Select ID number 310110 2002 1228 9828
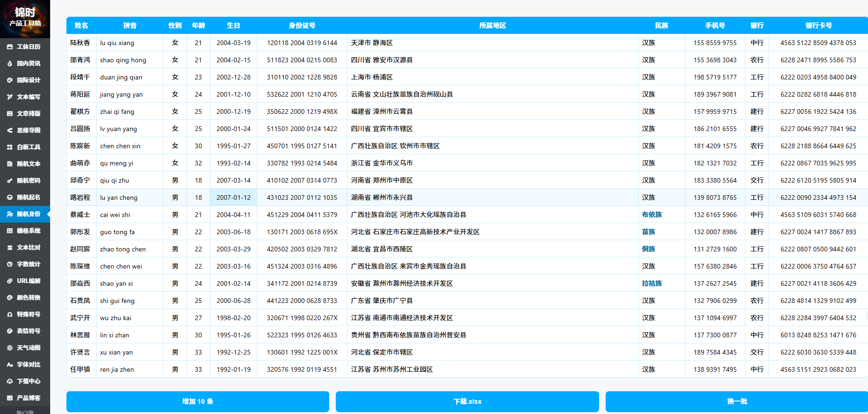The width and height of the screenshot is (868, 414). click(x=302, y=77)
